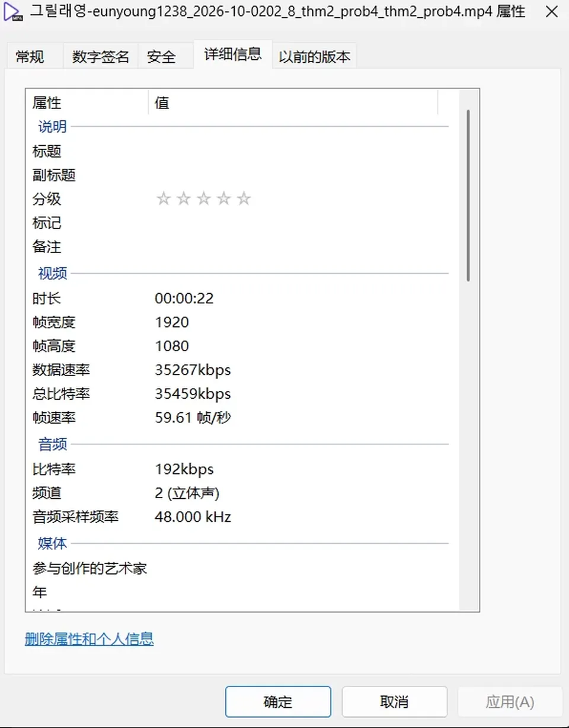Open the 数字签名 tab
This screenshot has width=569, height=728.
101,57
